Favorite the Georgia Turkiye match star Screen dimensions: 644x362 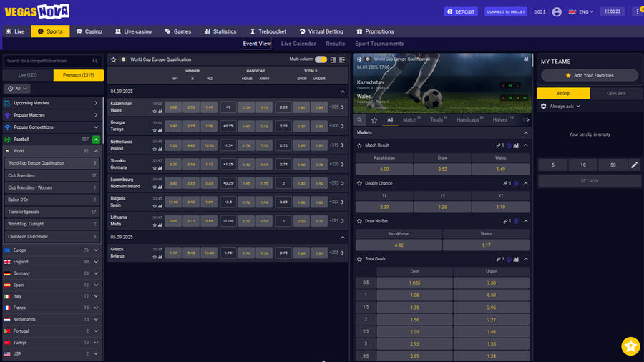tap(155, 130)
